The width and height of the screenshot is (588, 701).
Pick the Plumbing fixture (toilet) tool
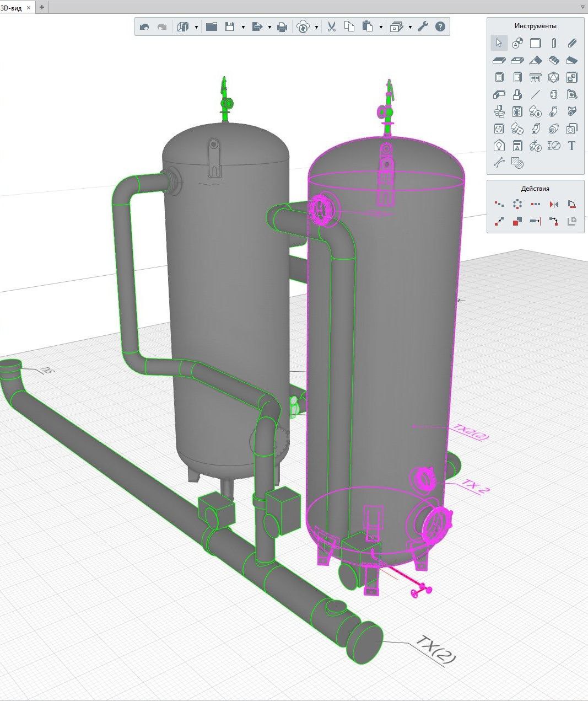coord(499,111)
